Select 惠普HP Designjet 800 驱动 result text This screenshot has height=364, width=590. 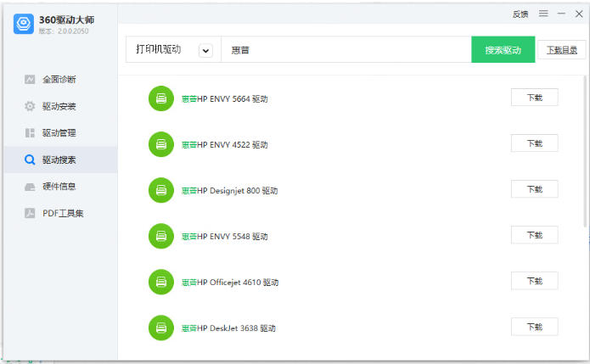pos(229,191)
